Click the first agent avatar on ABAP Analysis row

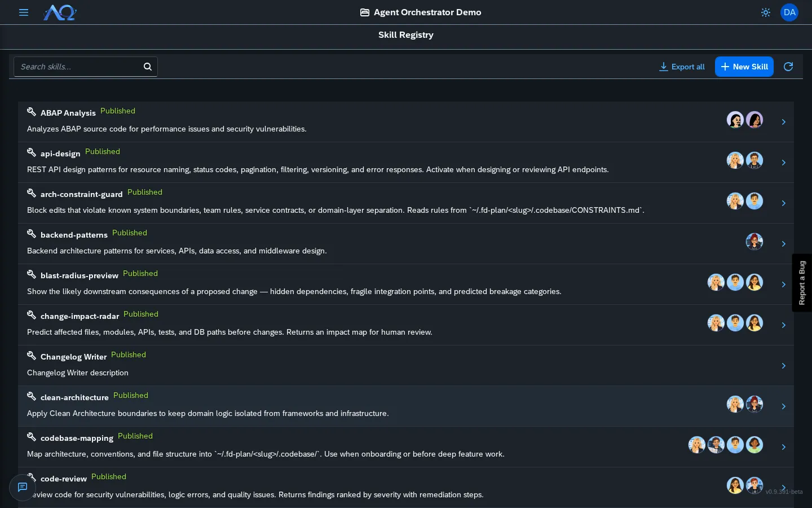point(735,120)
